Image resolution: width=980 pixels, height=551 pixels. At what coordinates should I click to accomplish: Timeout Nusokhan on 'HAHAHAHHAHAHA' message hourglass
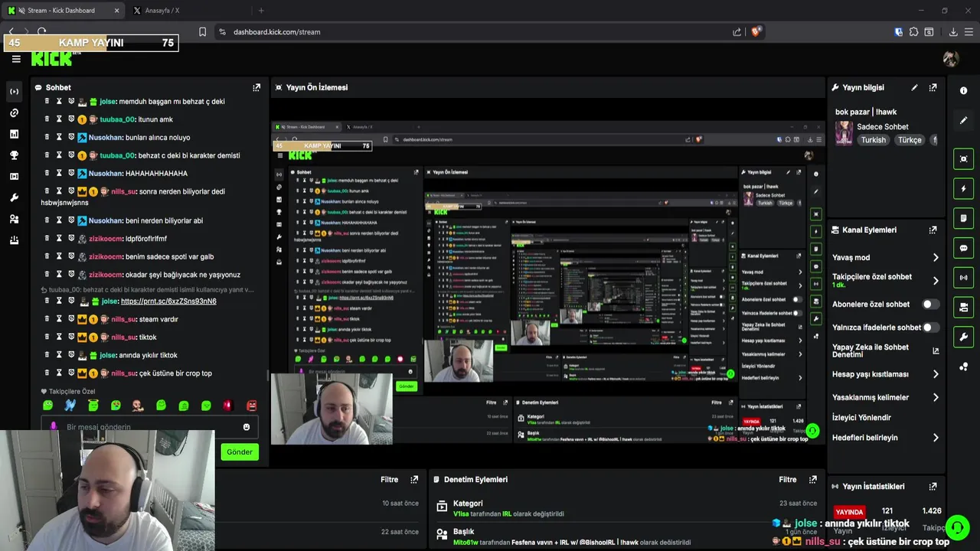59,173
